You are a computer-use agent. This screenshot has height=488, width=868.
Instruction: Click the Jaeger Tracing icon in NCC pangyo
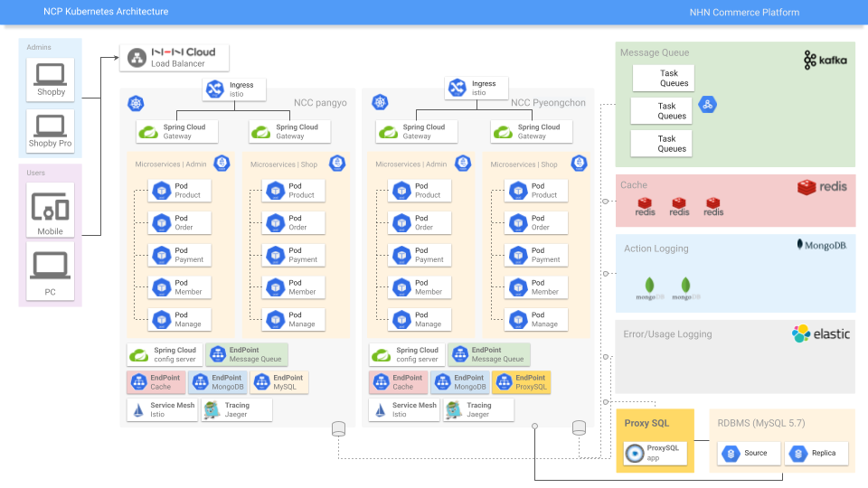212,410
